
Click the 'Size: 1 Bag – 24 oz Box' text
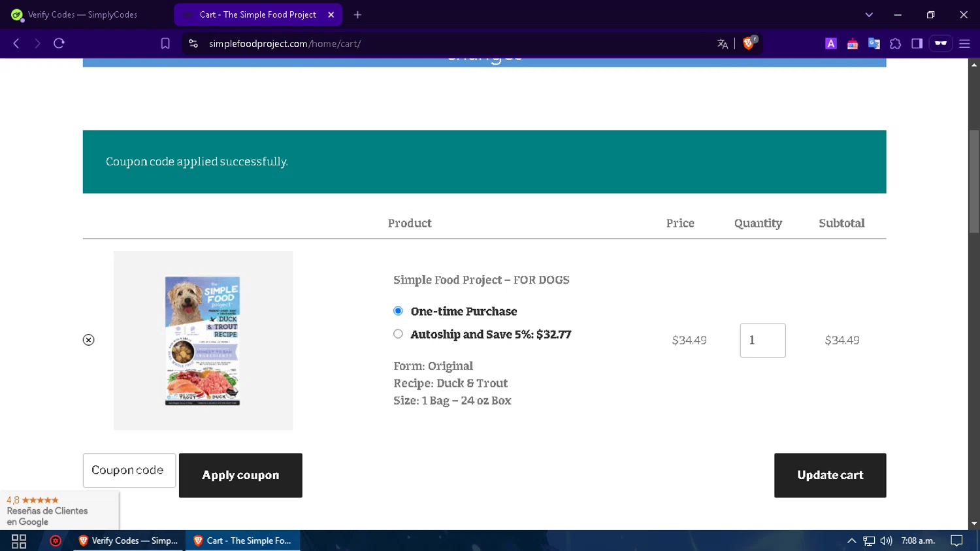tap(452, 401)
